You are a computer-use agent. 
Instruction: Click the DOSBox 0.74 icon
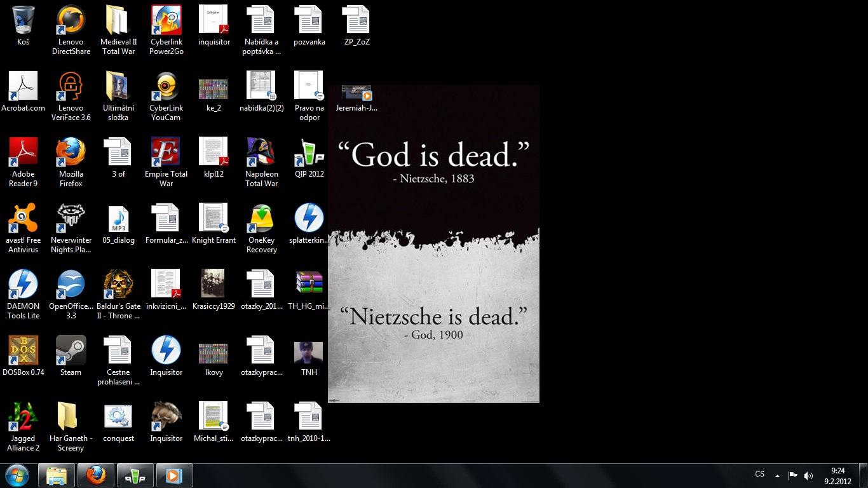[x=24, y=351]
